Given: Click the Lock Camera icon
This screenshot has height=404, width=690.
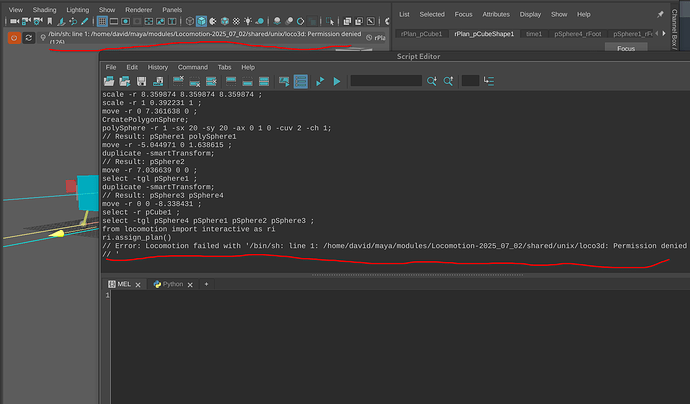Looking at the screenshot, I should coord(26,21).
